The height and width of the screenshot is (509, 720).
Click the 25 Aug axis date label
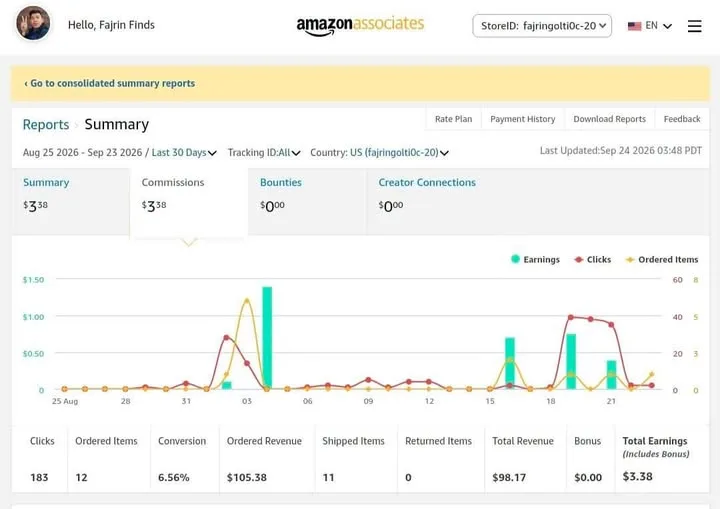pos(65,401)
